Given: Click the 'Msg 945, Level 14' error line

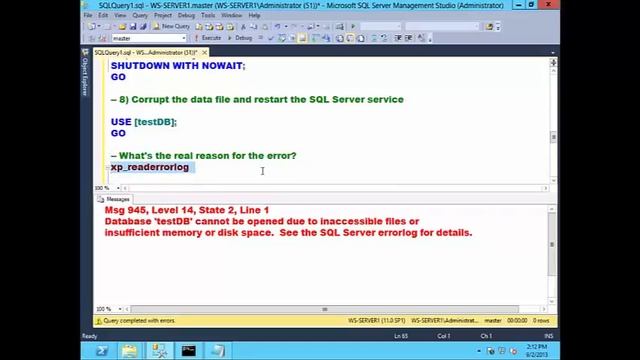Looking at the screenshot, I should [187, 210].
